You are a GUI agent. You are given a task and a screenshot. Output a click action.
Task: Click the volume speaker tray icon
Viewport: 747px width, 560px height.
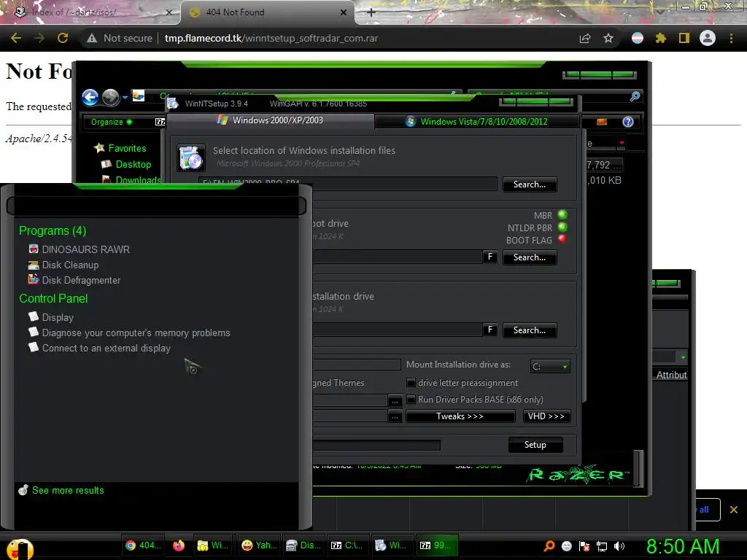tap(619, 546)
